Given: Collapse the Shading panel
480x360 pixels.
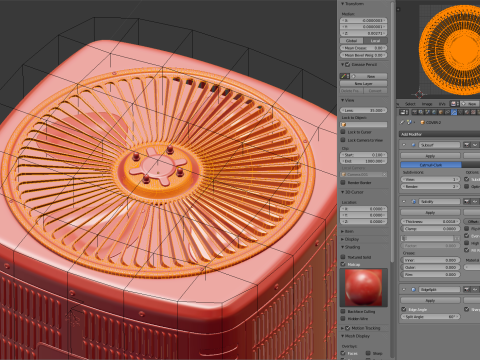Looking at the screenshot, I should tap(343, 247).
